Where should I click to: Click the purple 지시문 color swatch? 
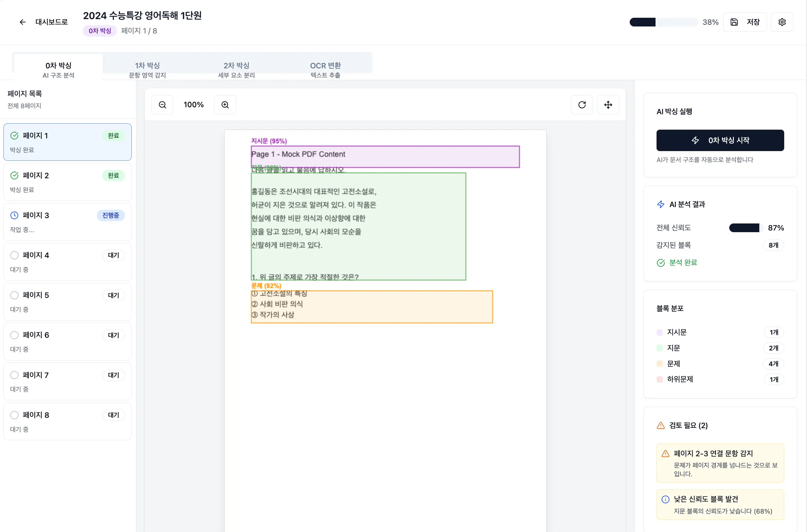pos(660,332)
